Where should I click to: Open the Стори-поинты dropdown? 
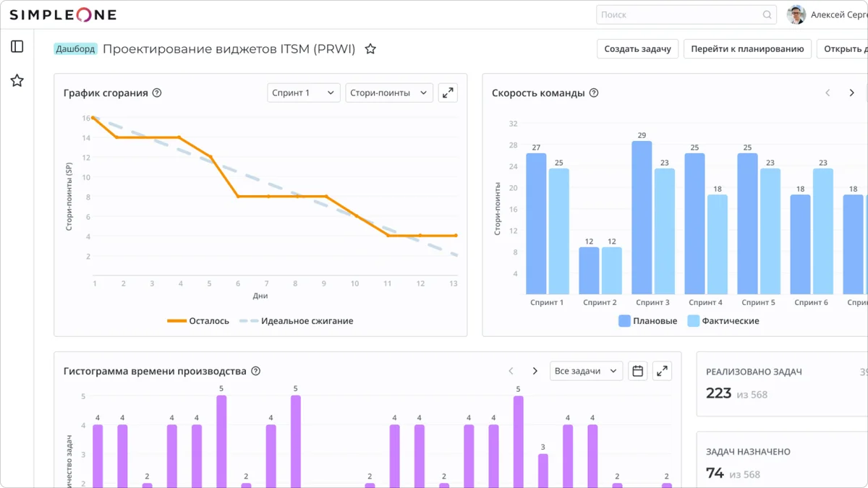pos(389,93)
